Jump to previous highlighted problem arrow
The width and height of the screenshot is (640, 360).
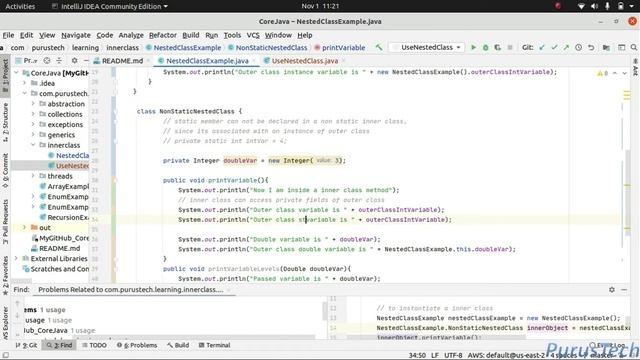pos(615,73)
